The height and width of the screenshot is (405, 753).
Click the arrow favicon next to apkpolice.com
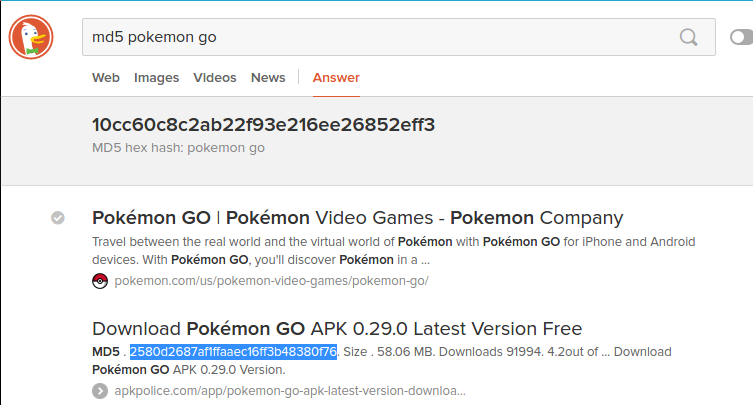pos(99,390)
